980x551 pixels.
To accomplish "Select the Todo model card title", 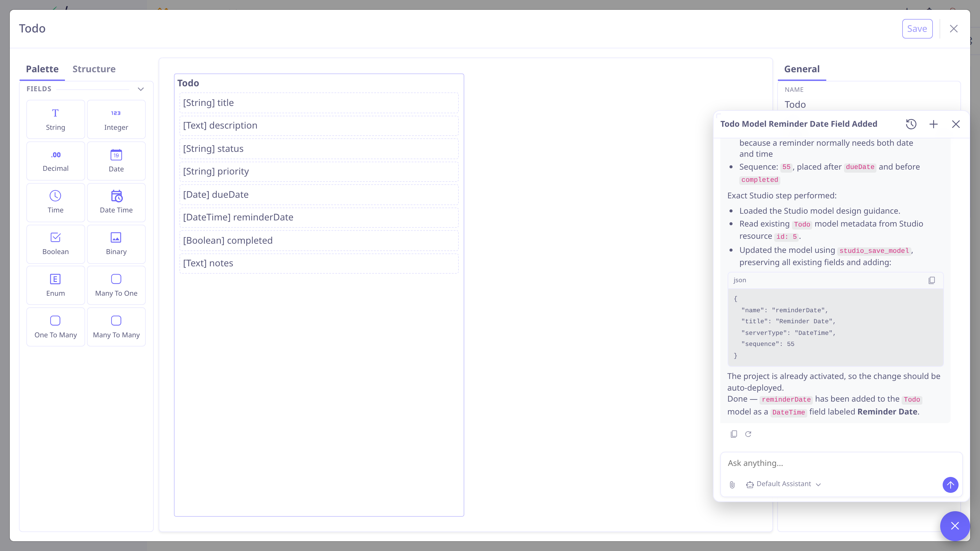I will coord(188,83).
